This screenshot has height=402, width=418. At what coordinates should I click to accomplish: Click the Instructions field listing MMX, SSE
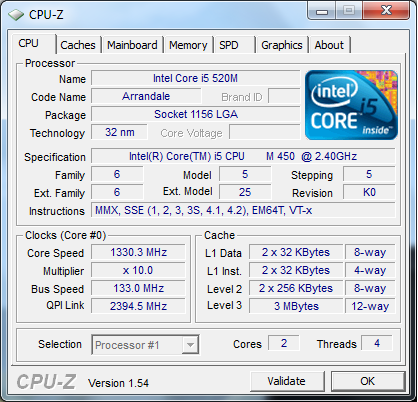(243, 210)
